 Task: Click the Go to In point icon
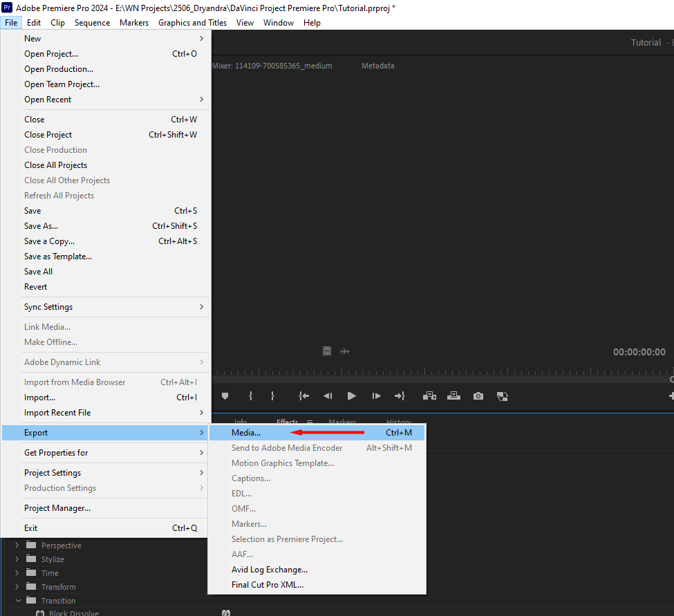[x=304, y=396]
